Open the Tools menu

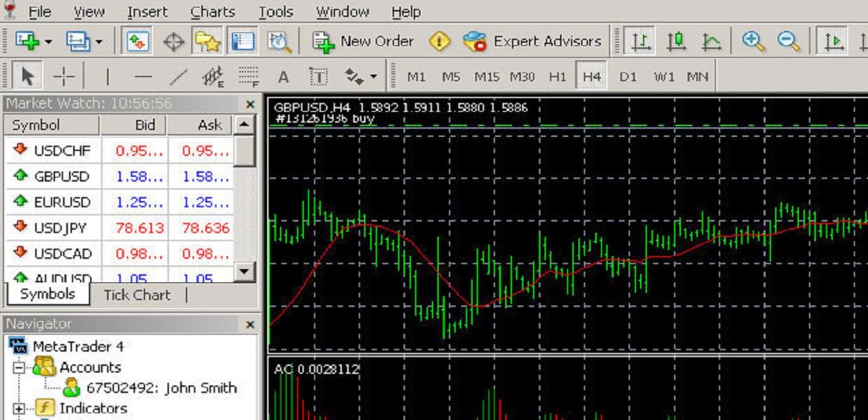pyautogui.click(x=275, y=12)
